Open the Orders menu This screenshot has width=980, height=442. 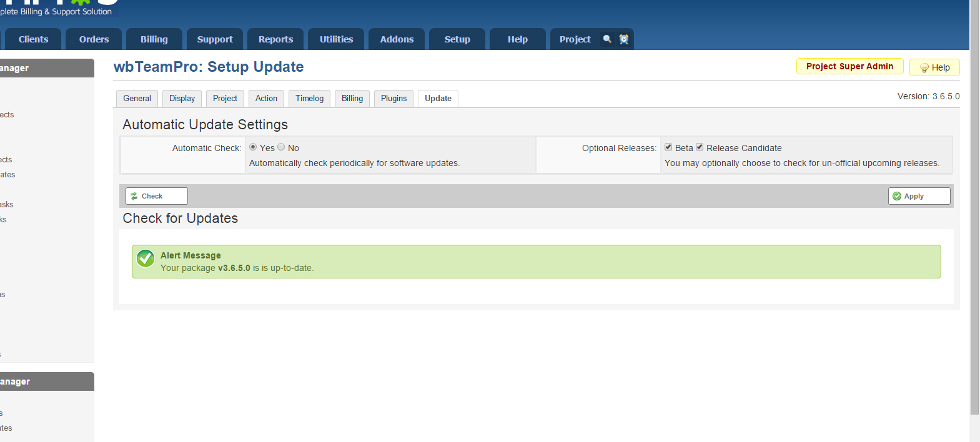point(94,39)
